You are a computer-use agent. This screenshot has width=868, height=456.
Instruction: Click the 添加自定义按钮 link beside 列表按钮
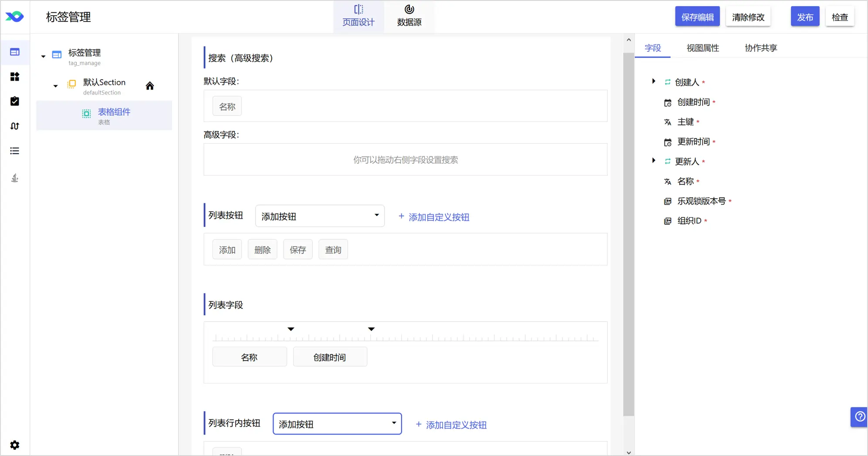(x=434, y=217)
